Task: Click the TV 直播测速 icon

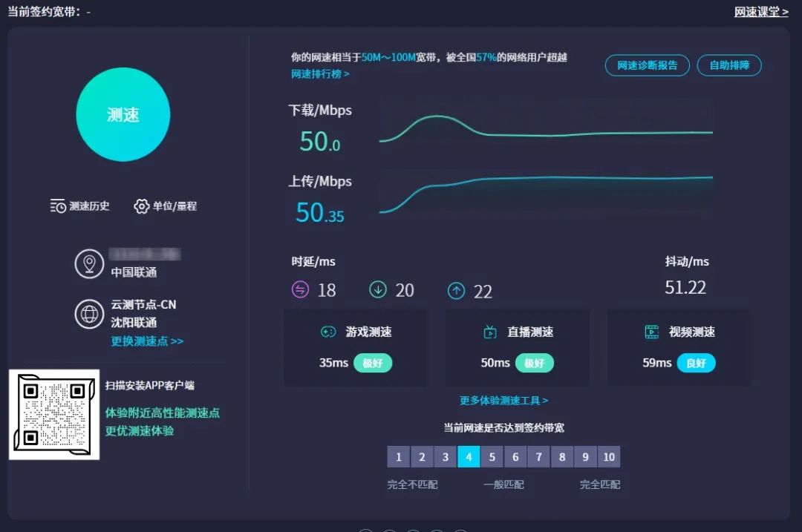Action: pos(490,332)
